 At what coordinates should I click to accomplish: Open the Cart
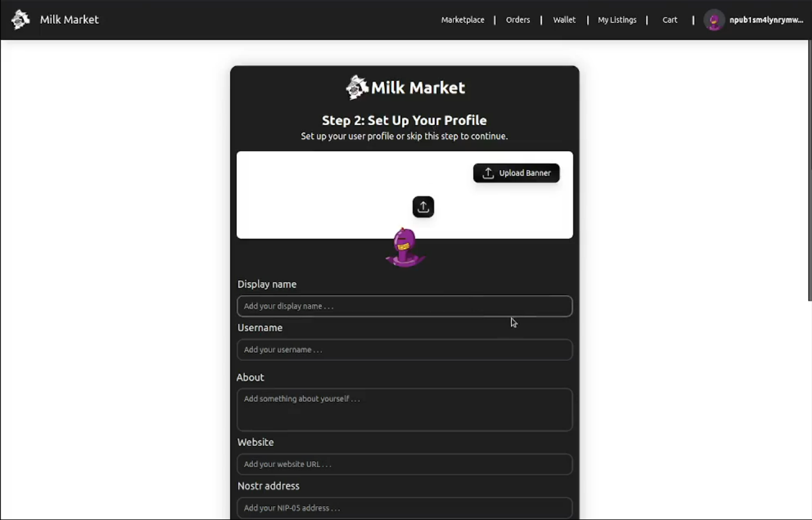click(x=669, y=20)
